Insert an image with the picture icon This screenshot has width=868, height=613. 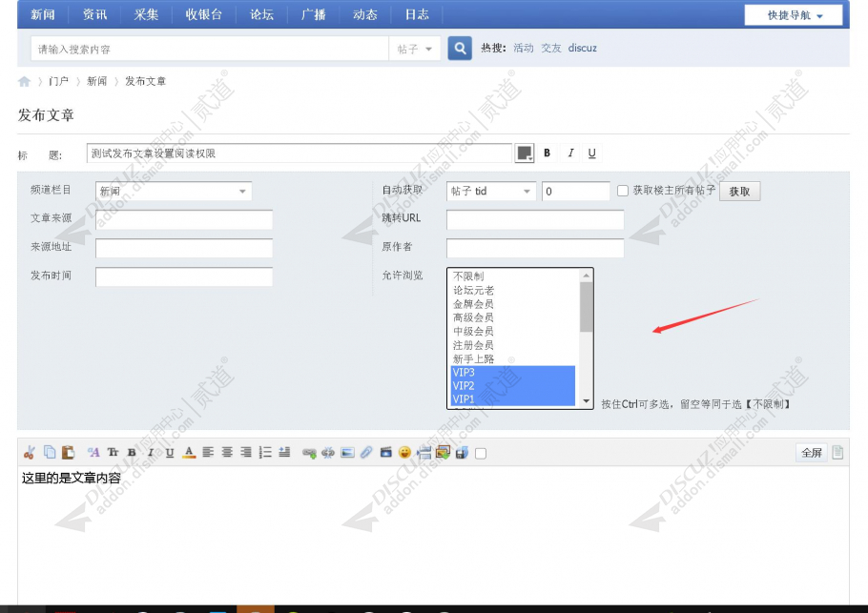347,453
